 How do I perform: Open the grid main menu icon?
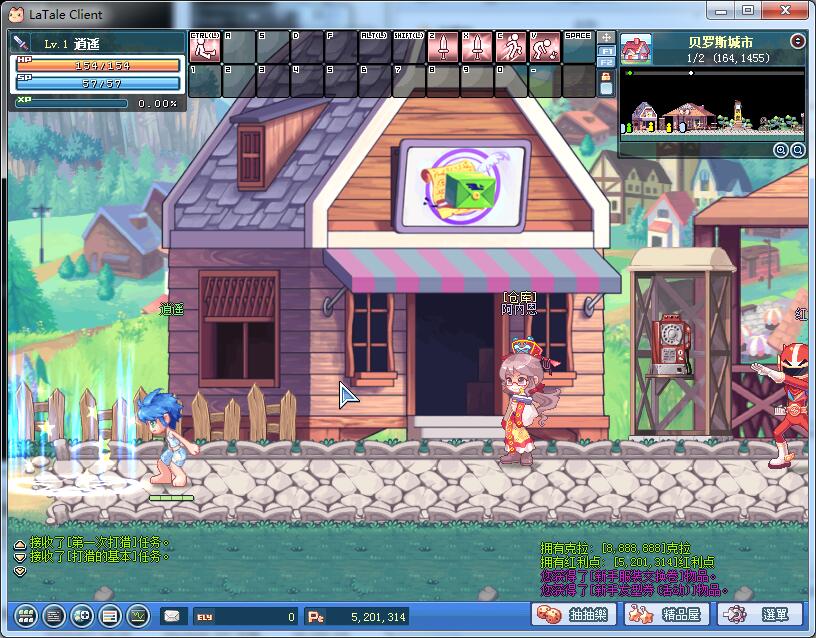(26, 616)
